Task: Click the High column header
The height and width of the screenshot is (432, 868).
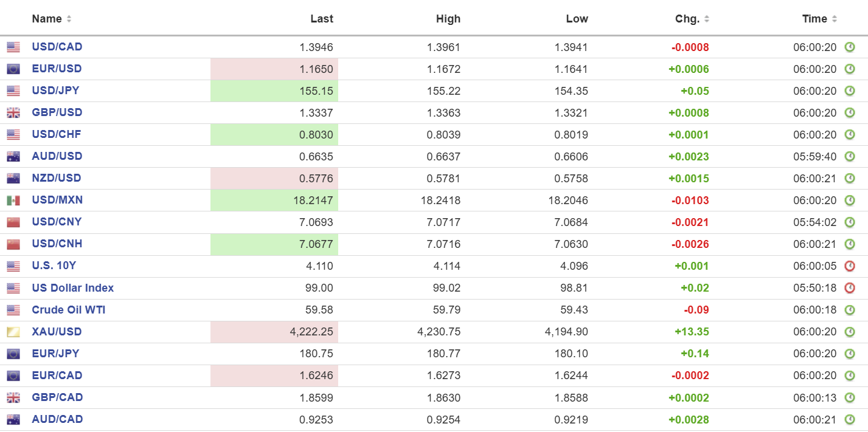Action: click(448, 19)
